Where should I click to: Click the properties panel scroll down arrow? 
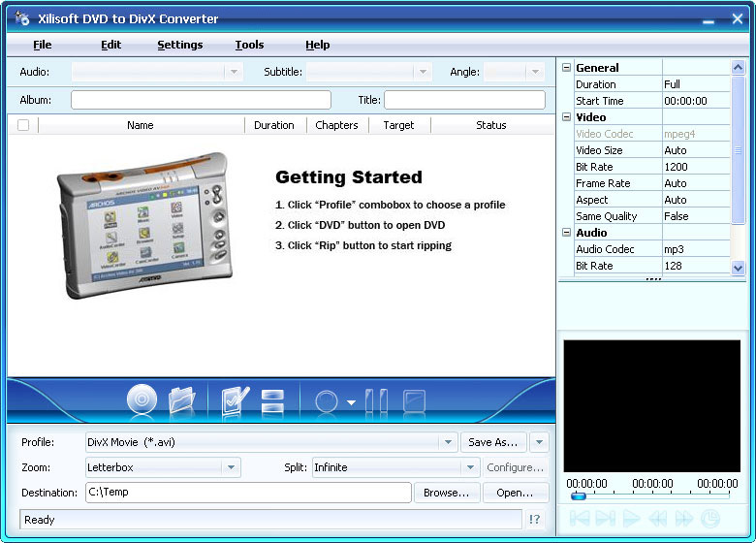point(738,268)
